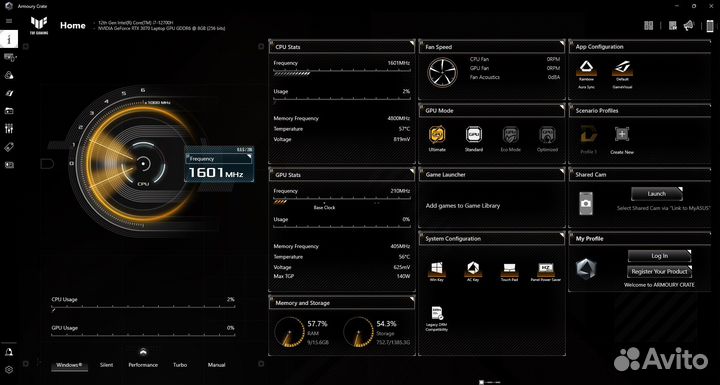The height and width of the screenshot is (385, 720).
Task: Expand the GPU Stats panel corner arrow
Action: click(411, 171)
